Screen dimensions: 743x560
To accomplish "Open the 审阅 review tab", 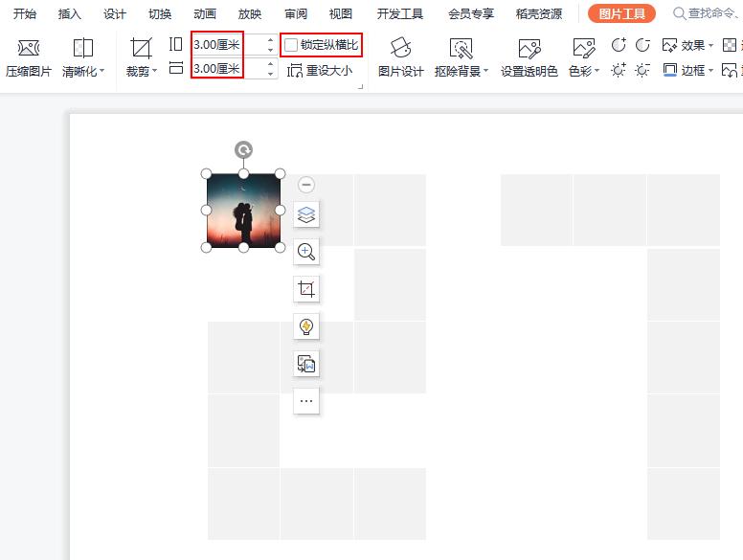I will (296, 13).
